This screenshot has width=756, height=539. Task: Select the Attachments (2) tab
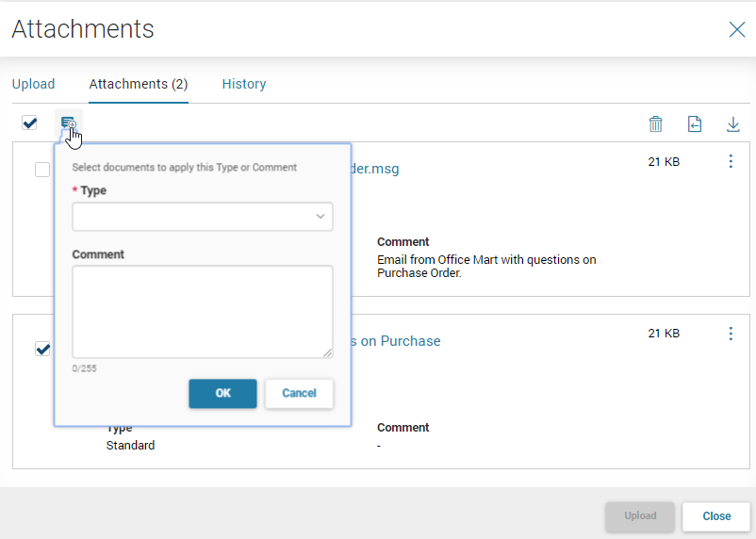point(139,84)
